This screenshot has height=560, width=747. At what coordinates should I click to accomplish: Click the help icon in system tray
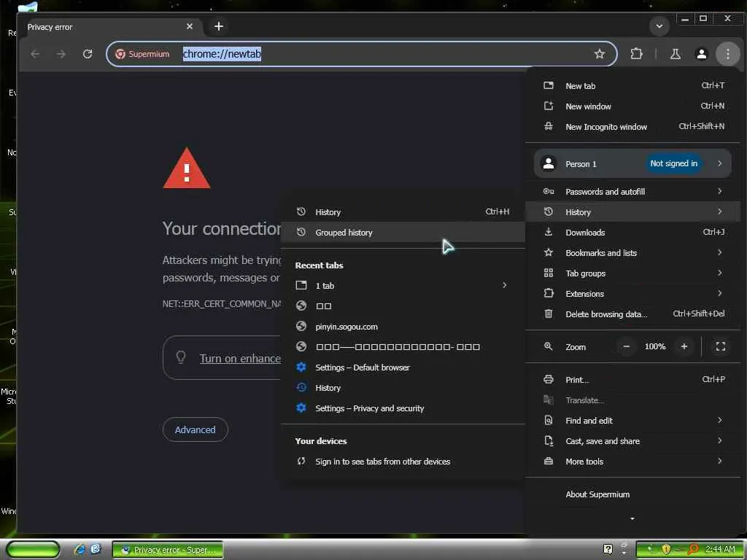click(608, 549)
